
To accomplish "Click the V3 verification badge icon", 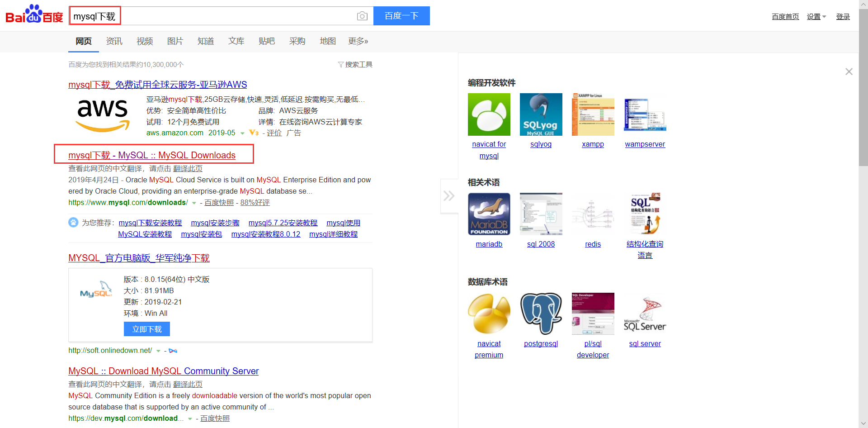I will tap(254, 133).
